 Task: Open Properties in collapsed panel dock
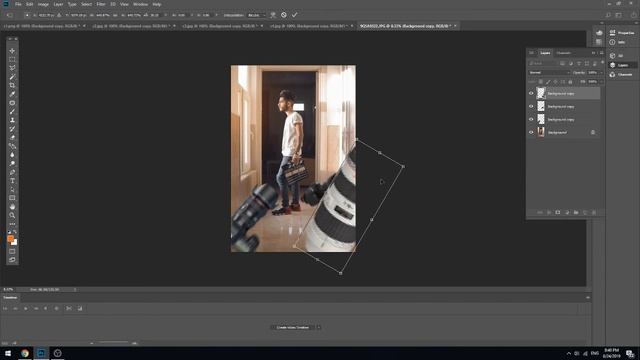(x=622, y=33)
